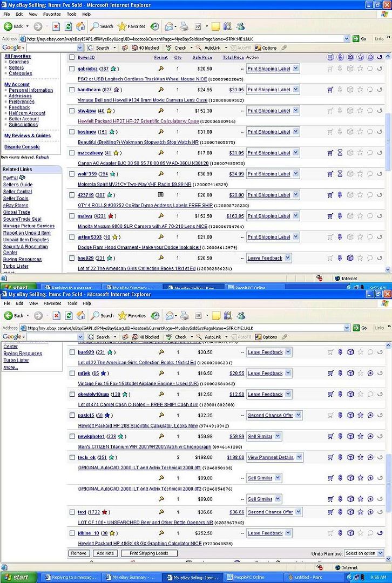
Task: Check the box beside buyer mabva
Action: click(72, 216)
